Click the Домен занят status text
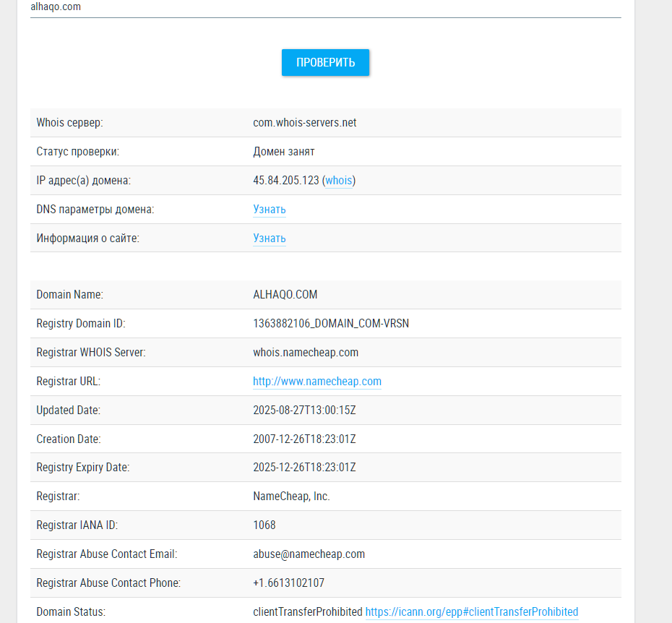 tap(284, 152)
